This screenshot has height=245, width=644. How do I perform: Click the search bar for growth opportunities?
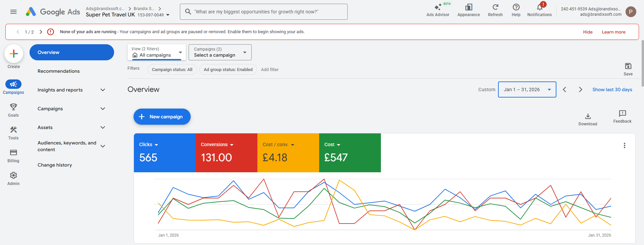click(x=263, y=12)
